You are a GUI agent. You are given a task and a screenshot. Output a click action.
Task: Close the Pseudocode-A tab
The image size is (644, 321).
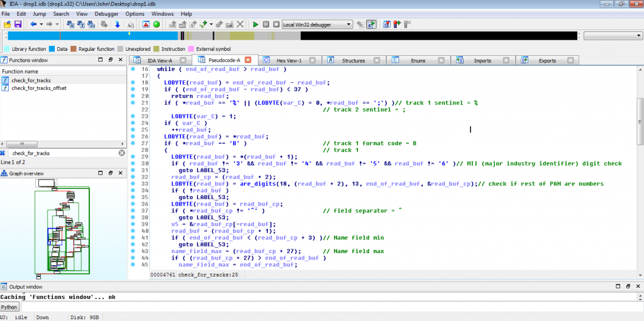pyautogui.click(x=248, y=60)
